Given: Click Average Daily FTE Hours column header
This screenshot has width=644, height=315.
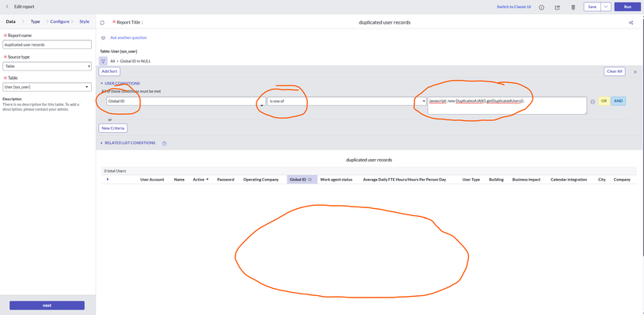Looking at the screenshot, I should click(x=405, y=180).
